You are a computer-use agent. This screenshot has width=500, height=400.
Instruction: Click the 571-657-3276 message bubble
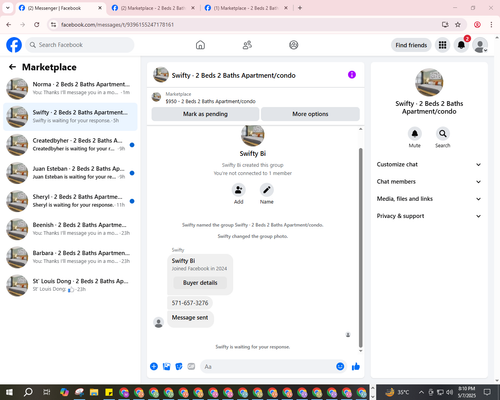(x=190, y=303)
